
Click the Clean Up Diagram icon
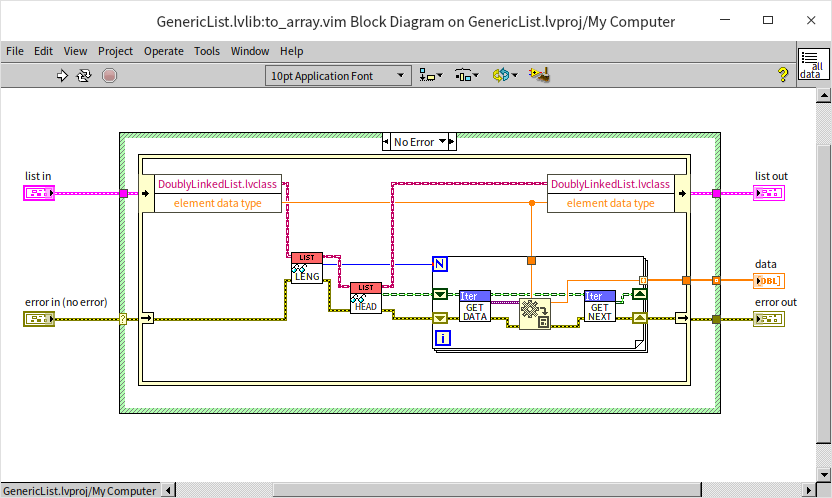540,75
